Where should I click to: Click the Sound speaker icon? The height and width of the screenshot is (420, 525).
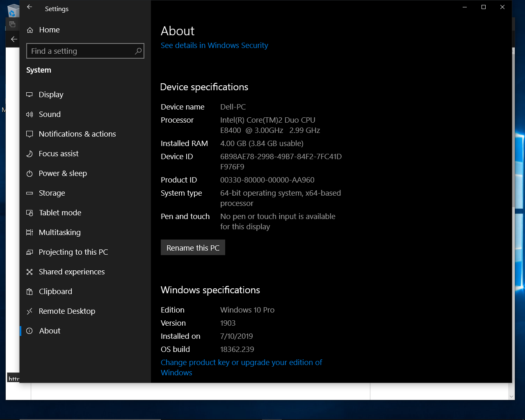tap(30, 114)
